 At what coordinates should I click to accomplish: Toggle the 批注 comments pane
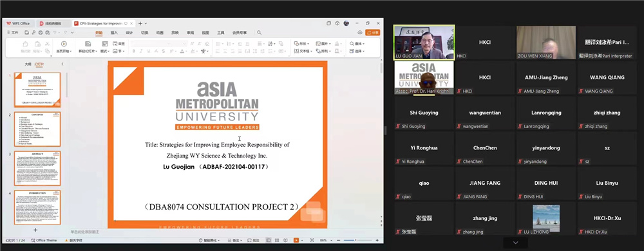tap(253, 240)
